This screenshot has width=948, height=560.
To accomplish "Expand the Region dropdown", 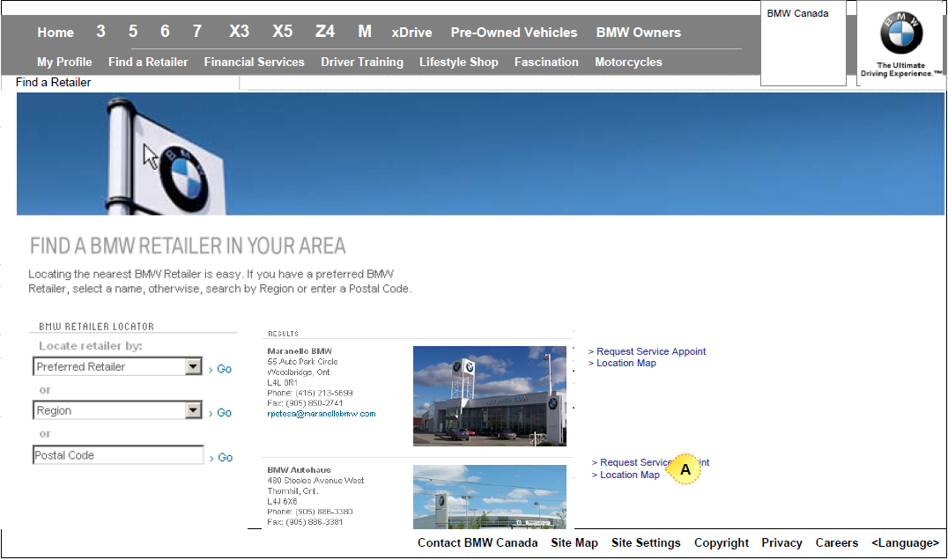I will click(194, 411).
